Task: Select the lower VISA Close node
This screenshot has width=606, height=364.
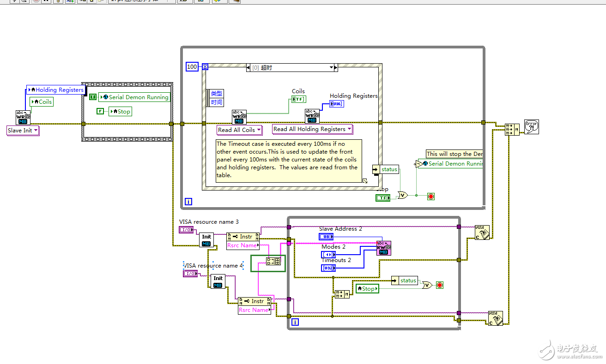Action: coord(495,318)
